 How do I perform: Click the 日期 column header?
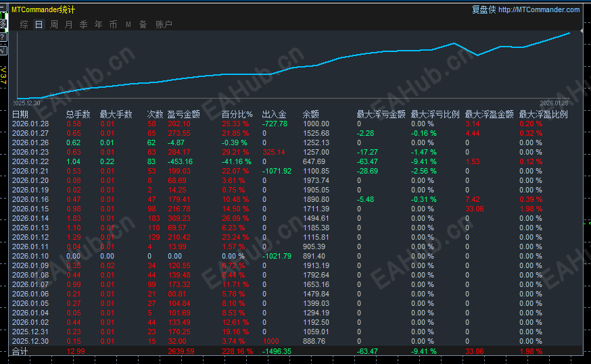pos(20,114)
